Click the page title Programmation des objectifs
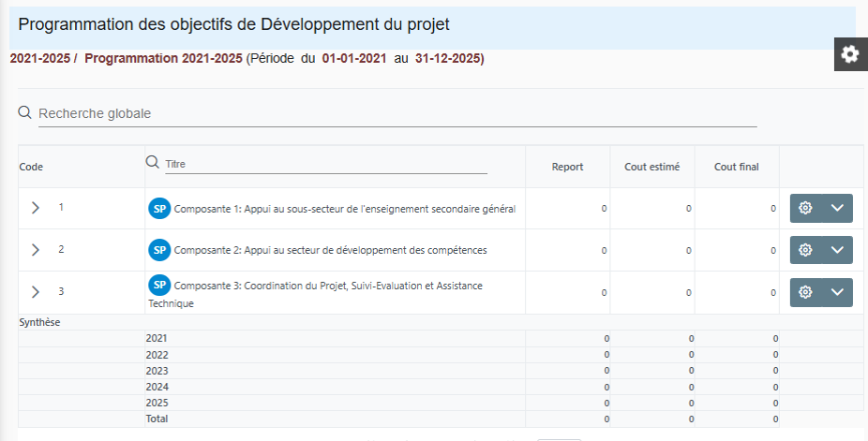 click(x=233, y=25)
